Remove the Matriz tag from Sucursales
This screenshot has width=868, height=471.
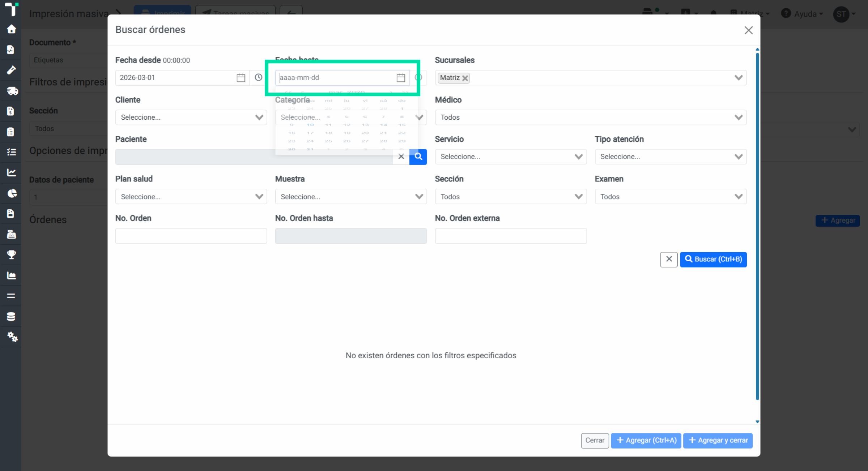click(x=465, y=78)
